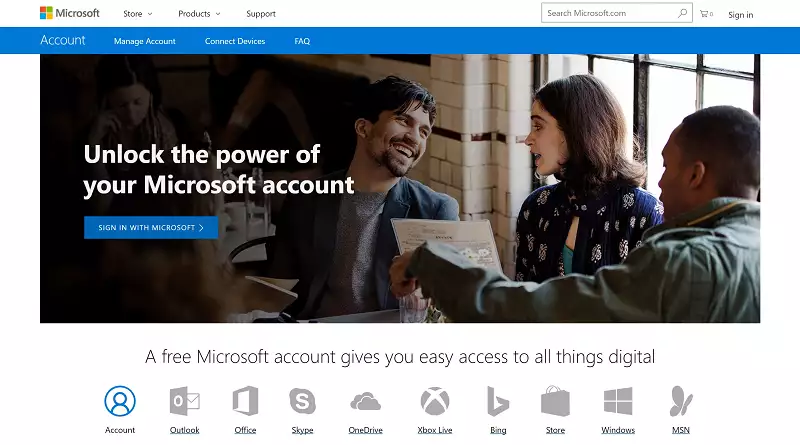This screenshot has width=800, height=445.
Task: Open the Xbox Live icon
Action: 434,401
